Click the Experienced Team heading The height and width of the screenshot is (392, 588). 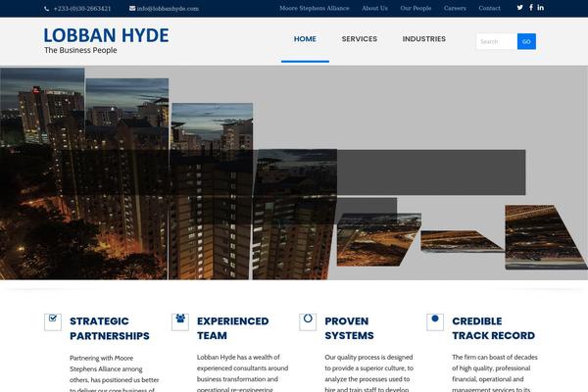click(x=233, y=328)
